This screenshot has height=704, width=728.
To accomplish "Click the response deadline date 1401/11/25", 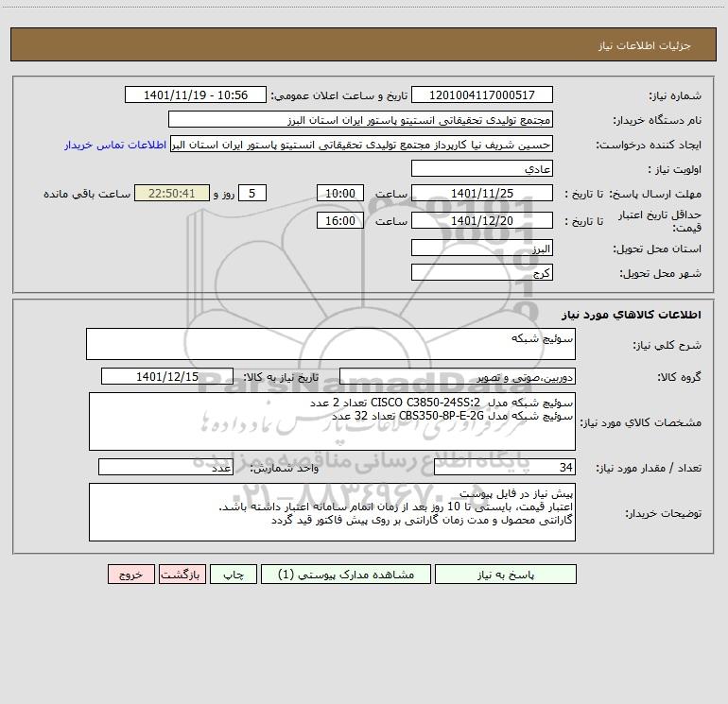I will point(482,193).
